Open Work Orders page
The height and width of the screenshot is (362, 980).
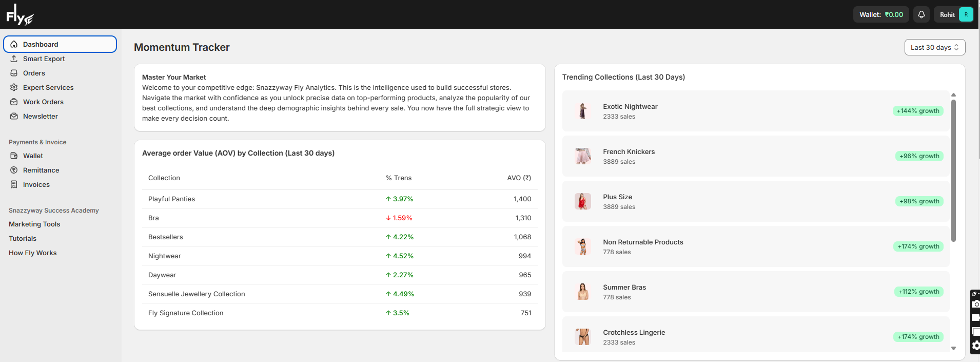[x=43, y=102]
